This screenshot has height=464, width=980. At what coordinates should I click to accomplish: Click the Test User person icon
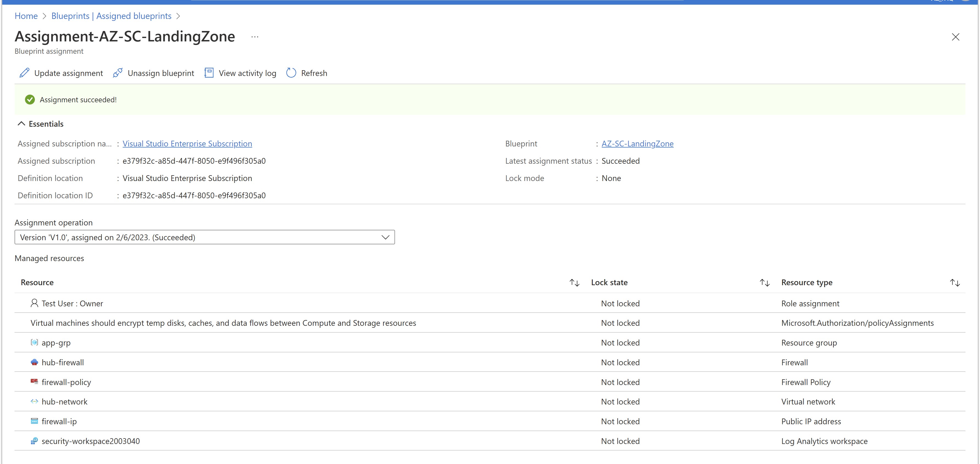click(x=34, y=303)
